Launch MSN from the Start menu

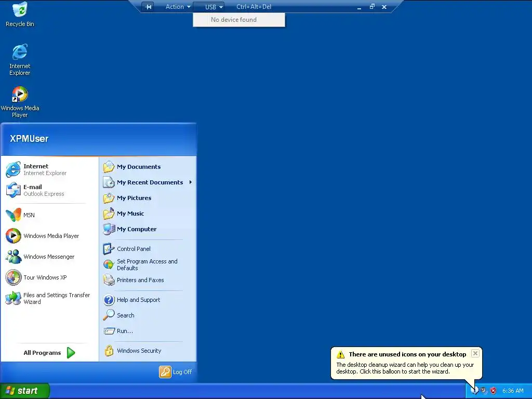(49, 215)
